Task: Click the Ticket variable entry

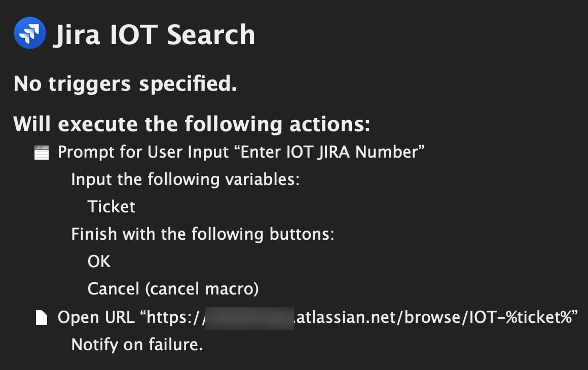Action: (111, 207)
